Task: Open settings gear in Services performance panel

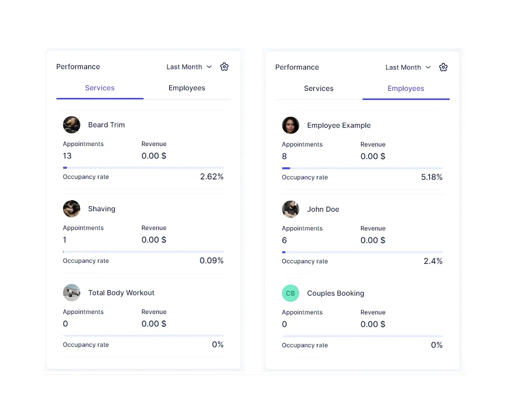Action: (224, 67)
